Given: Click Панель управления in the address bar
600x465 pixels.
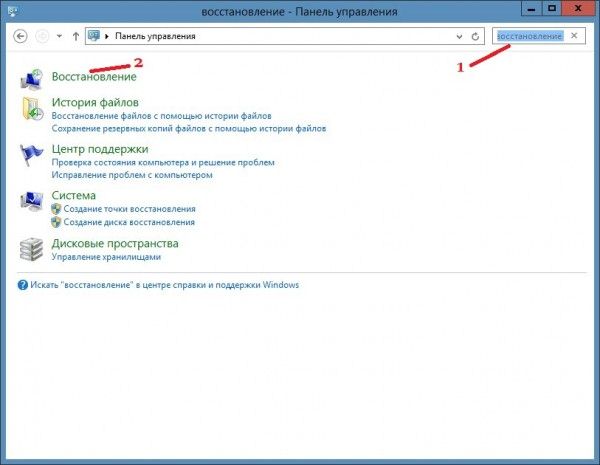Looking at the screenshot, I should [x=155, y=36].
